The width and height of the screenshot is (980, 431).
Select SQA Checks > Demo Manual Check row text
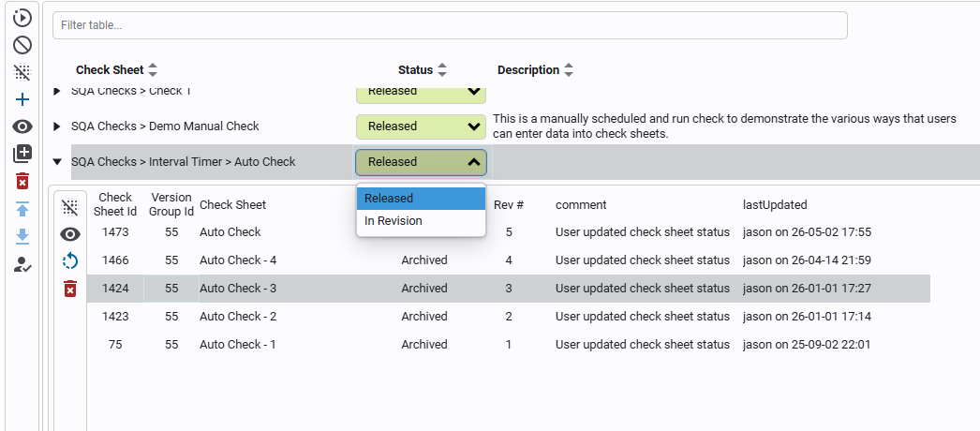[x=165, y=126]
